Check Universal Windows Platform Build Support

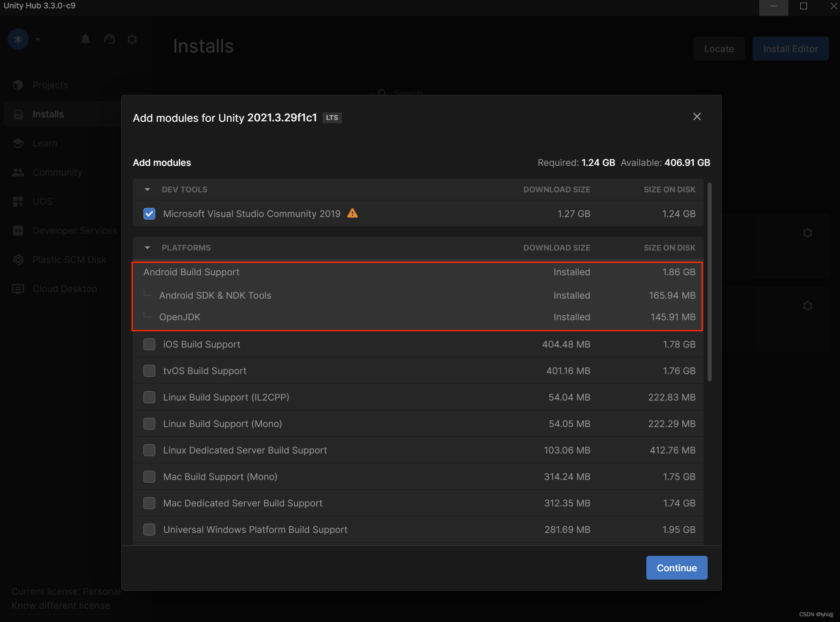(150, 530)
